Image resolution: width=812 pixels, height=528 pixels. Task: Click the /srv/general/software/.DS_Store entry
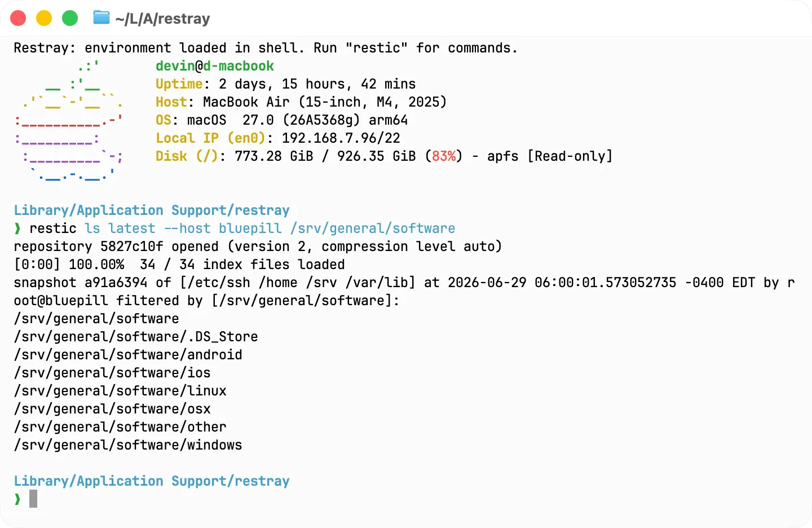click(136, 337)
